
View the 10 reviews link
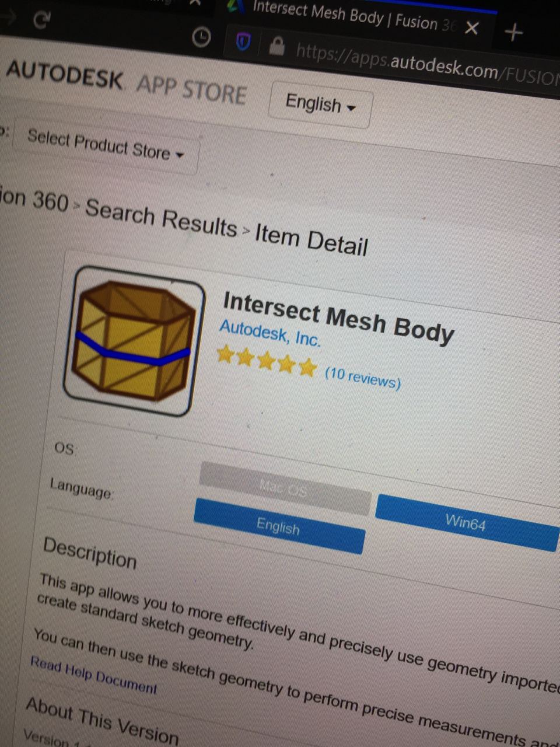point(362,378)
